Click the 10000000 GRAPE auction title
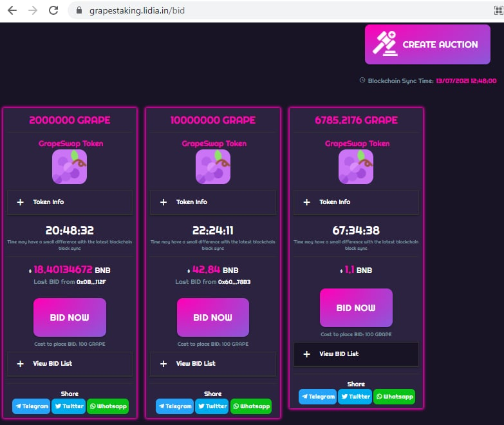 click(213, 120)
